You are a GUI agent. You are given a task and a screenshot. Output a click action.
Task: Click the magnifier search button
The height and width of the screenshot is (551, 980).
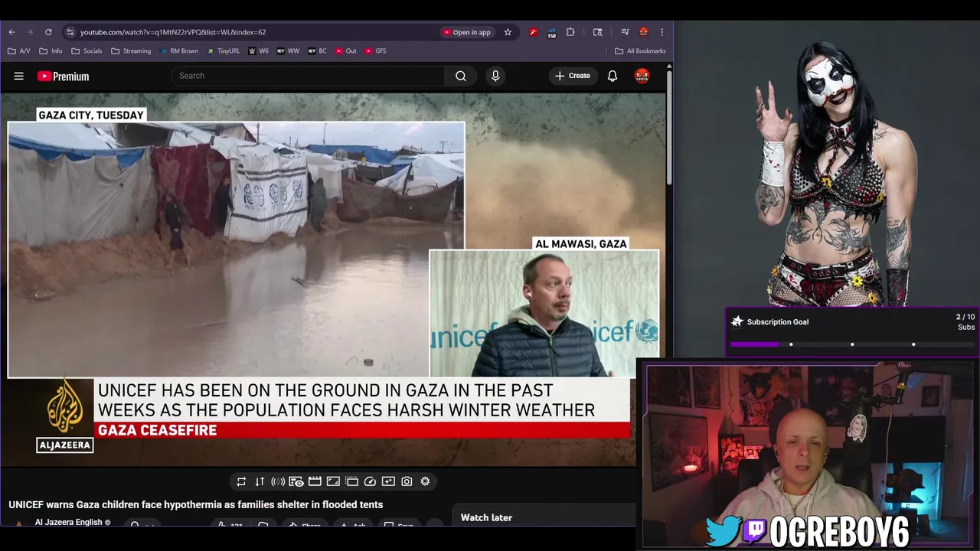[x=461, y=76]
